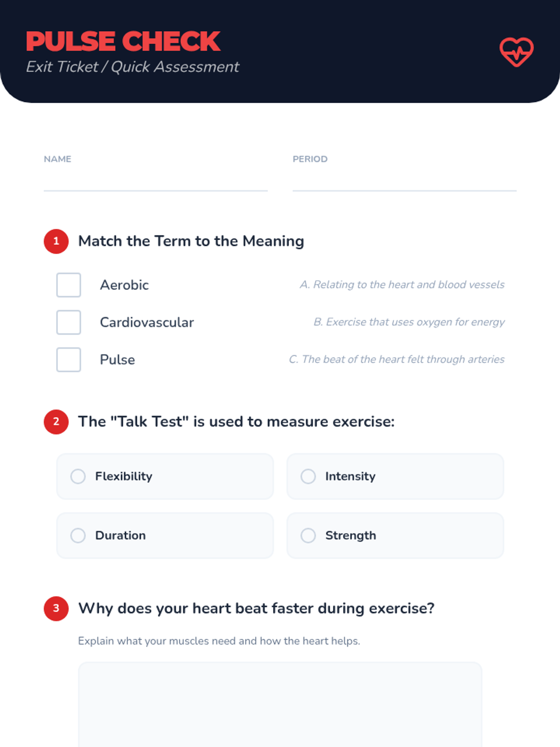Click the heart pulse icon in header
Image resolution: width=560 pixels, height=747 pixels.
(x=517, y=52)
